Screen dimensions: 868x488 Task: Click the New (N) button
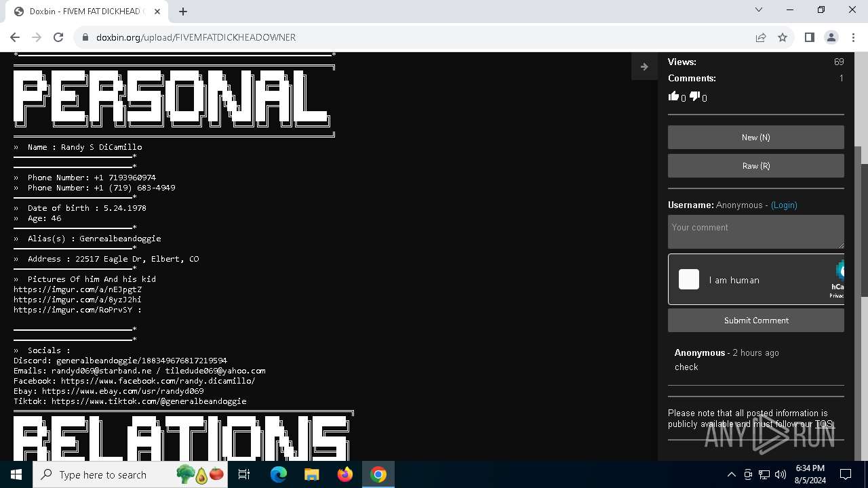tap(756, 137)
